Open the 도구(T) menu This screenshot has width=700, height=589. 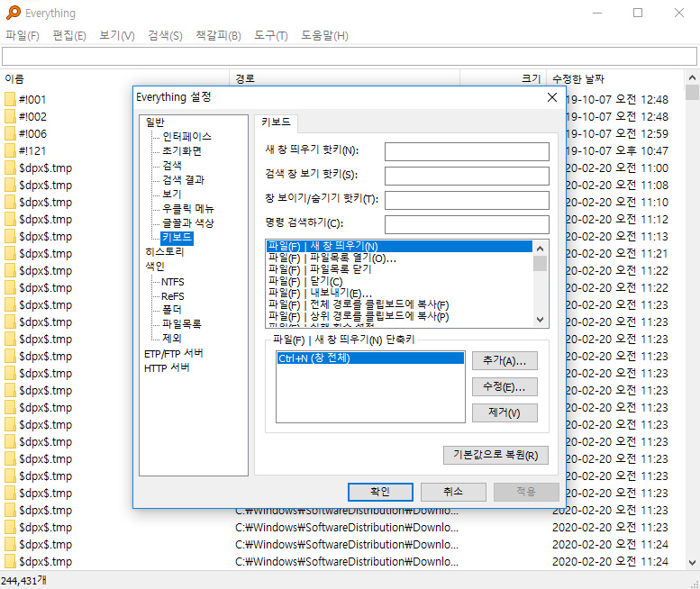click(271, 36)
